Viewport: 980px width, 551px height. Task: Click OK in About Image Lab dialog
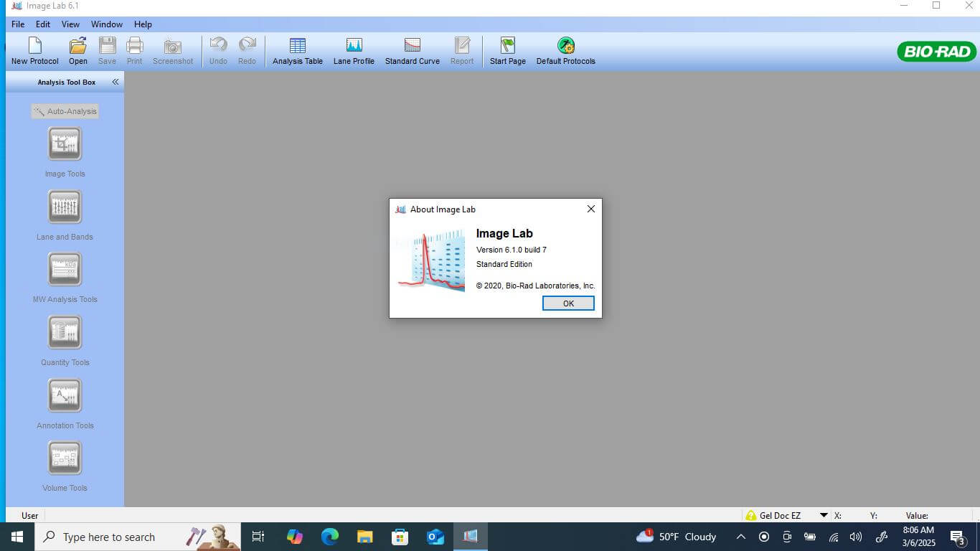568,303
